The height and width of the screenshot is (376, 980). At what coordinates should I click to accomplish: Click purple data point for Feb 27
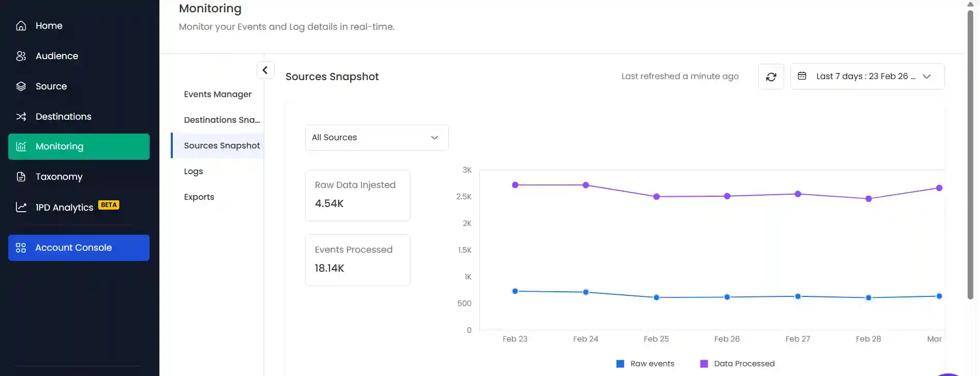pyautogui.click(x=798, y=194)
